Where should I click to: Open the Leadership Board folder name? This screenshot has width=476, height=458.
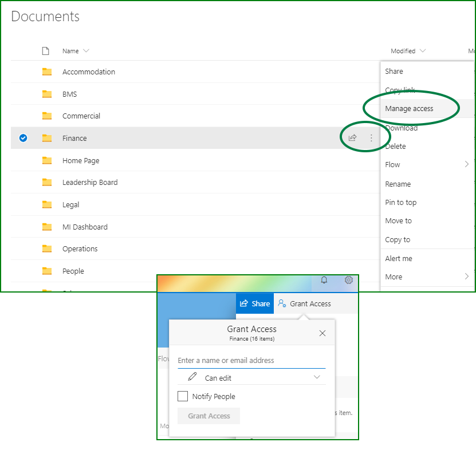coord(90,182)
